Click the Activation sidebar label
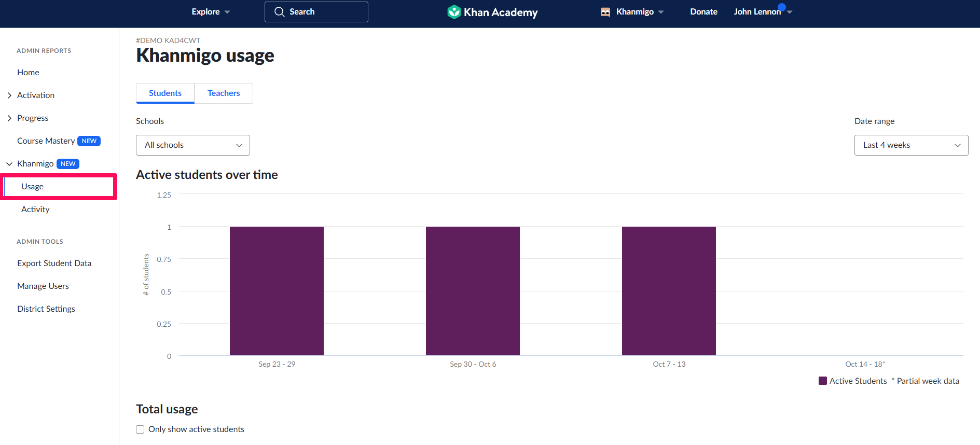Screen dimensions: 980x445 tap(36, 95)
